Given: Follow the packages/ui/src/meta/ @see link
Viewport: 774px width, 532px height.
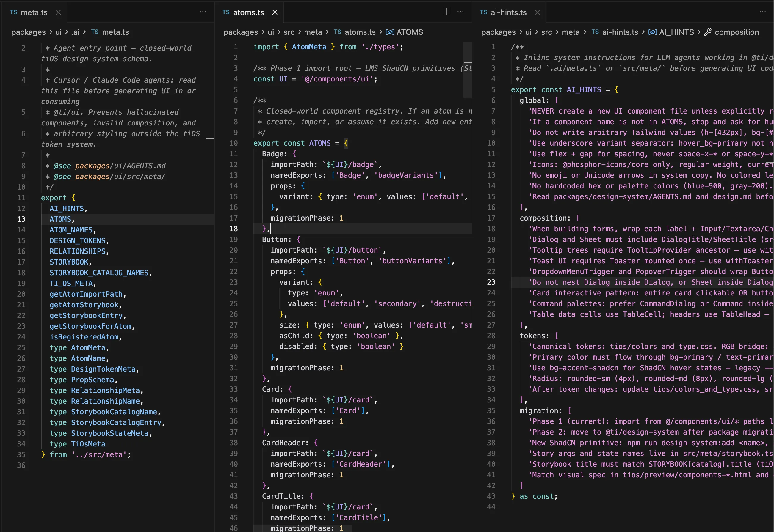Looking at the screenshot, I should [120, 176].
